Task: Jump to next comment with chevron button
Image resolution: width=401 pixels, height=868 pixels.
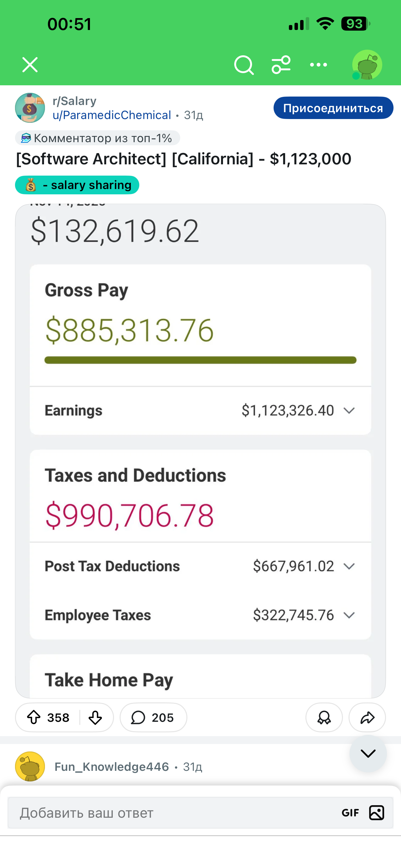Action: (x=368, y=753)
